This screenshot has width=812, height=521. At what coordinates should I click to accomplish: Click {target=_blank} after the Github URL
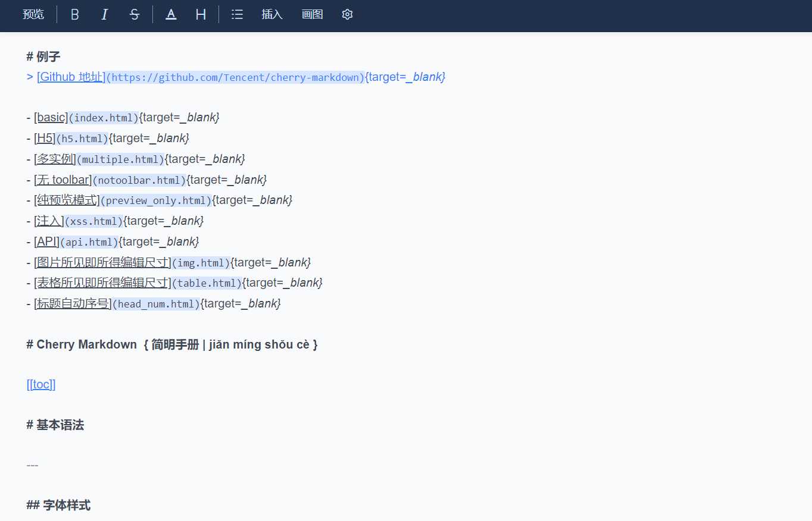point(405,77)
